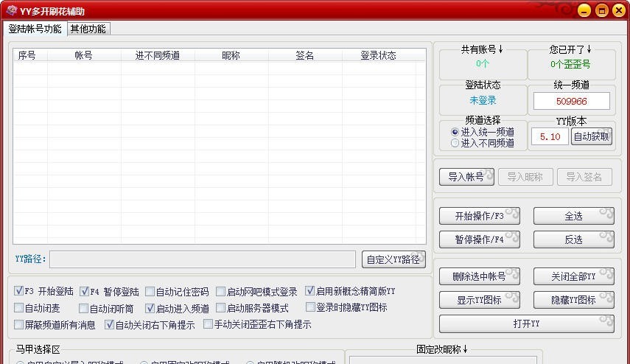Pause with the 暂停操作/F4 button
Screen dimensions: 630x364
480,239
